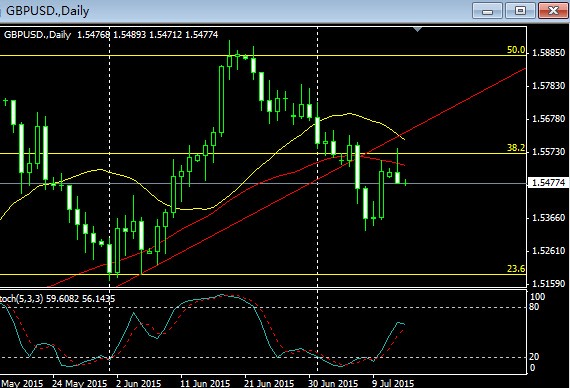The width and height of the screenshot is (570, 388).
Task: Click the 24 May 2015 date label
Action: pyautogui.click(x=79, y=383)
